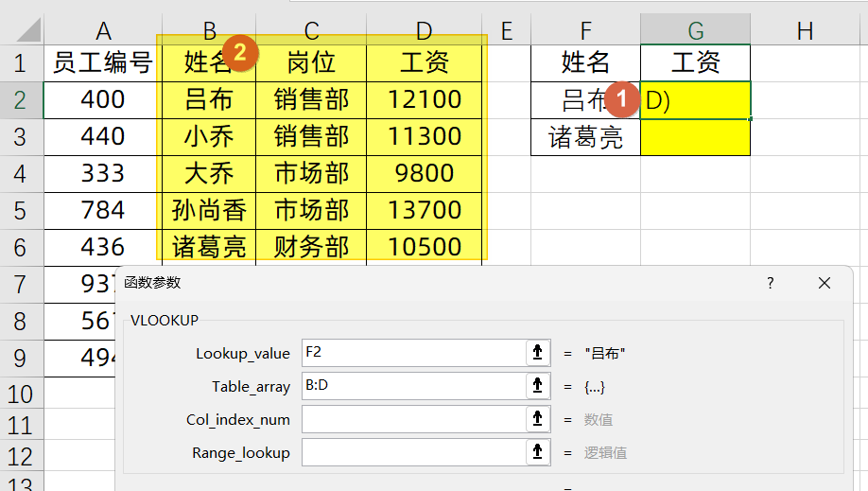Click the empty Col_index_num input field
Viewport: 868px width, 491px height.
[413, 419]
